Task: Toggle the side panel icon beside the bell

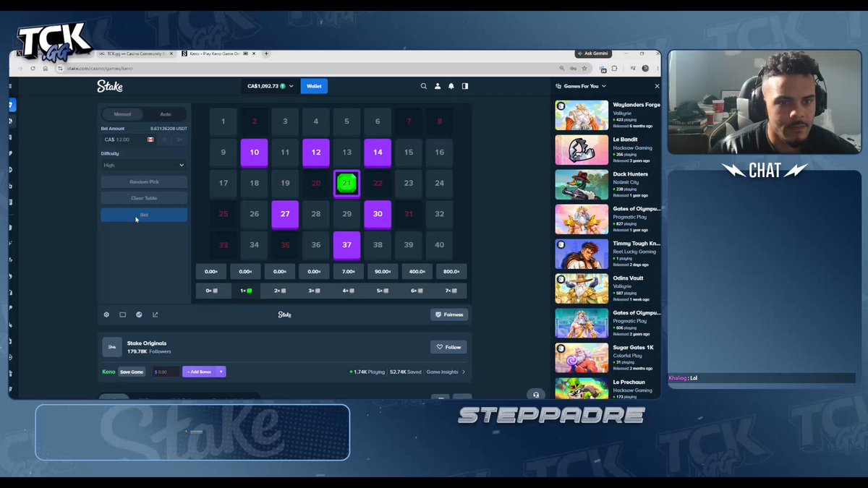Action: click(x=465, y=86)
